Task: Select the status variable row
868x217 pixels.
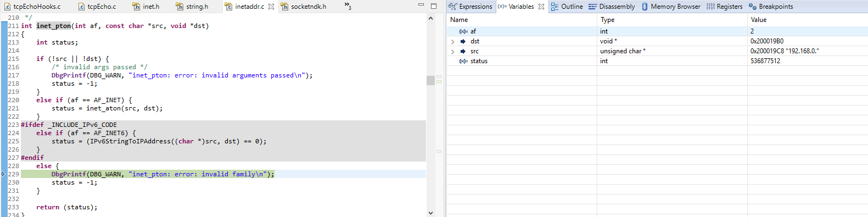Action: (657, 61)
